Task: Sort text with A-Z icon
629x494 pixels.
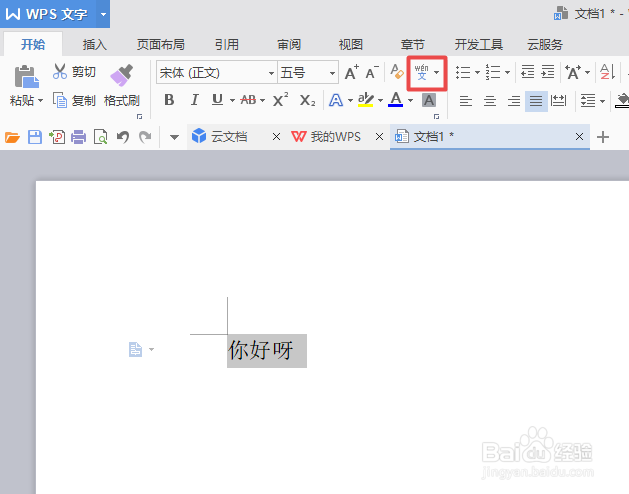Action: [x=607, y=72]
